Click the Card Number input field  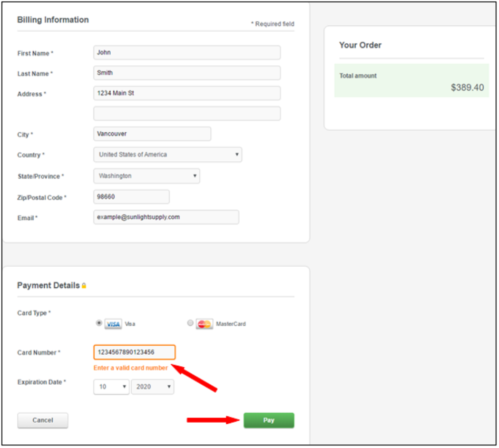[134, 352]
